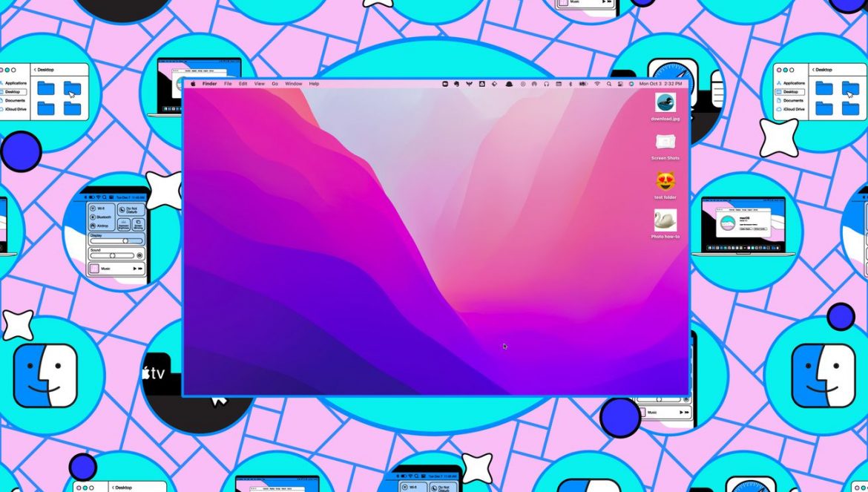The height and width of the screenshot is (492, 868).
Task: Open the Edit menu
Action: [x=243, y=84]
